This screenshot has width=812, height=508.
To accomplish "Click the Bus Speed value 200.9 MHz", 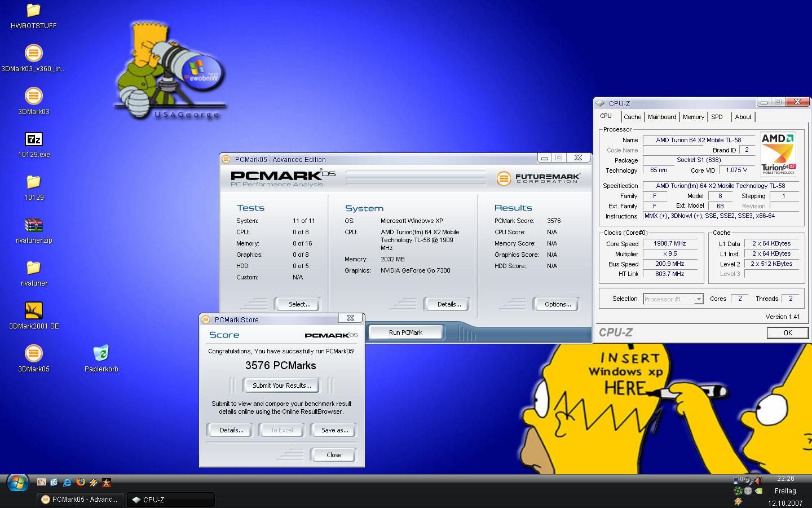I will (x=669, y=264).
